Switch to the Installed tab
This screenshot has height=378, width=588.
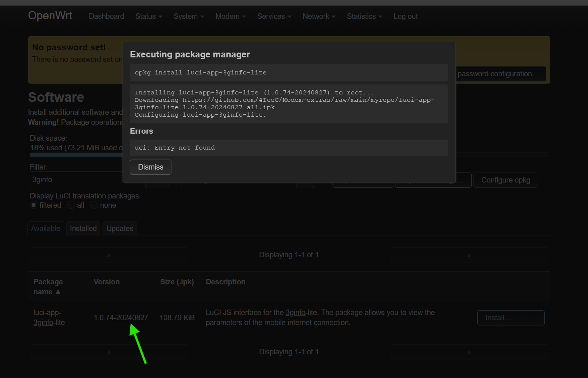83,228
